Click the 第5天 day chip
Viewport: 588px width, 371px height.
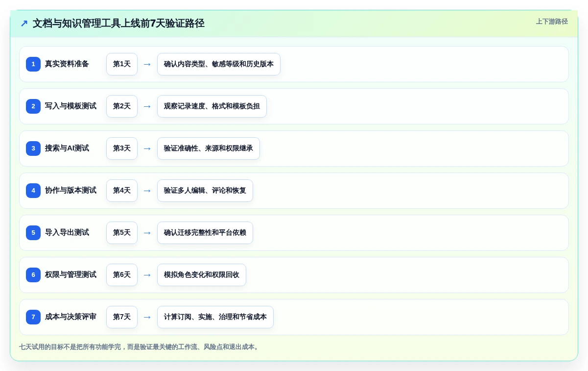[x=122, y=233]
